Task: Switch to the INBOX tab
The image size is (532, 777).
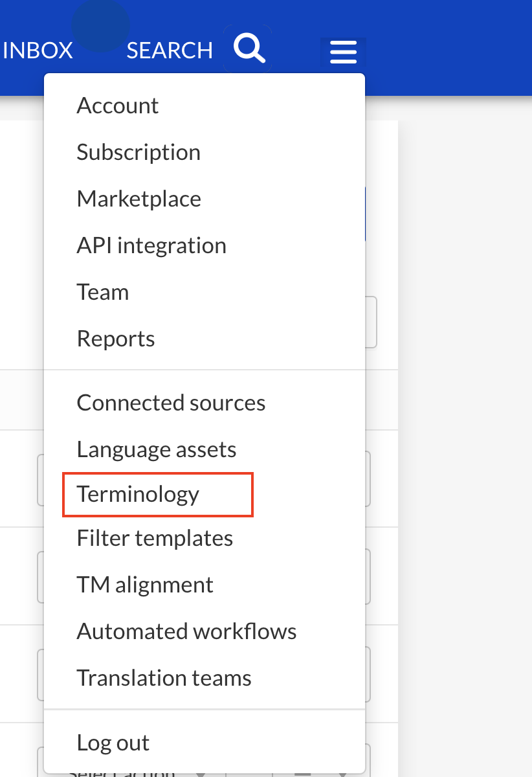Action: (37, 50)
